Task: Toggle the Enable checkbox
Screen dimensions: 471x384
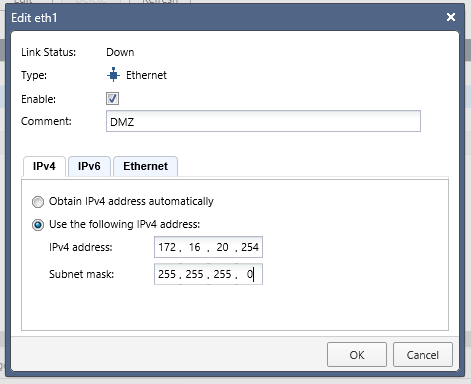Action: pos(112,99)
